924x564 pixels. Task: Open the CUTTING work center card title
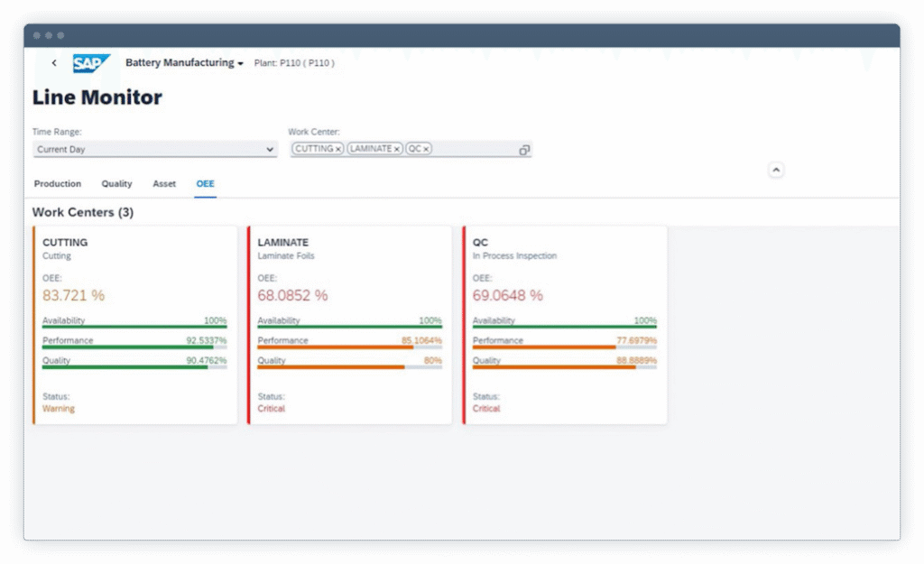65,243
